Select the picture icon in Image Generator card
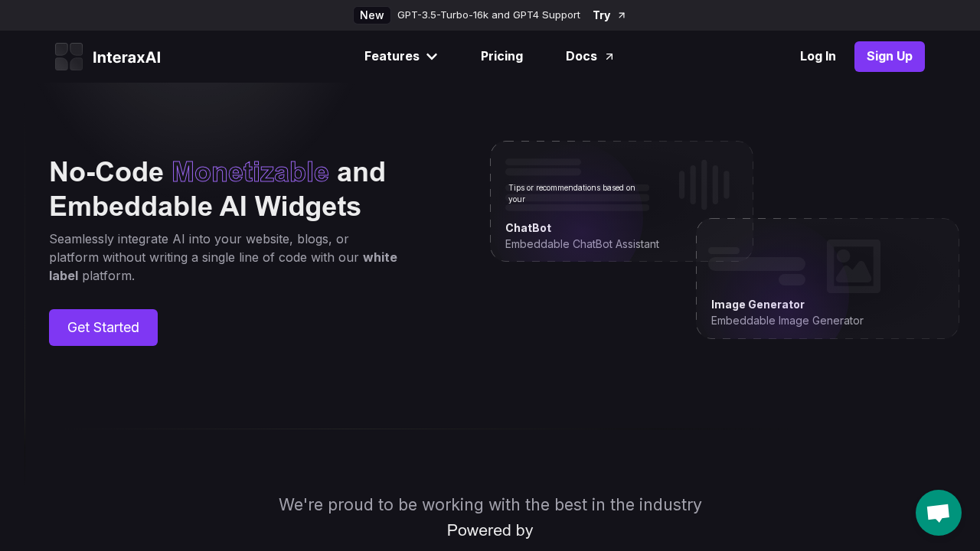The height and width of the screenshot is (551, 980). (x=853, y=266)
